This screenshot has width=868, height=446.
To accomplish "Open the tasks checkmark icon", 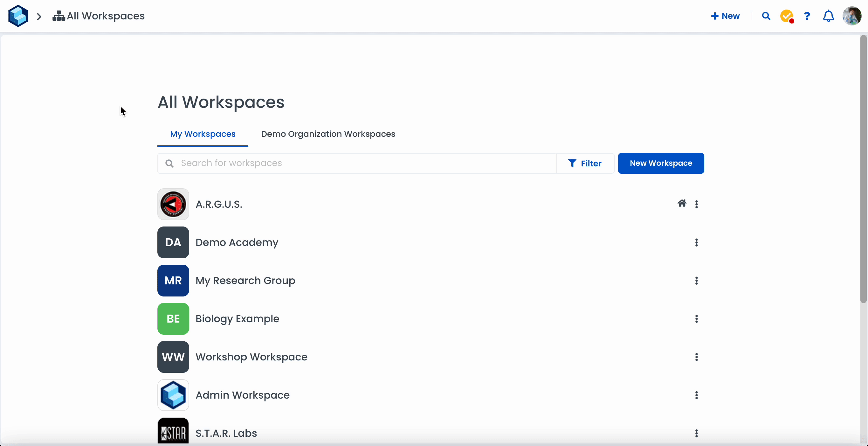I will (x=787, y=16).
